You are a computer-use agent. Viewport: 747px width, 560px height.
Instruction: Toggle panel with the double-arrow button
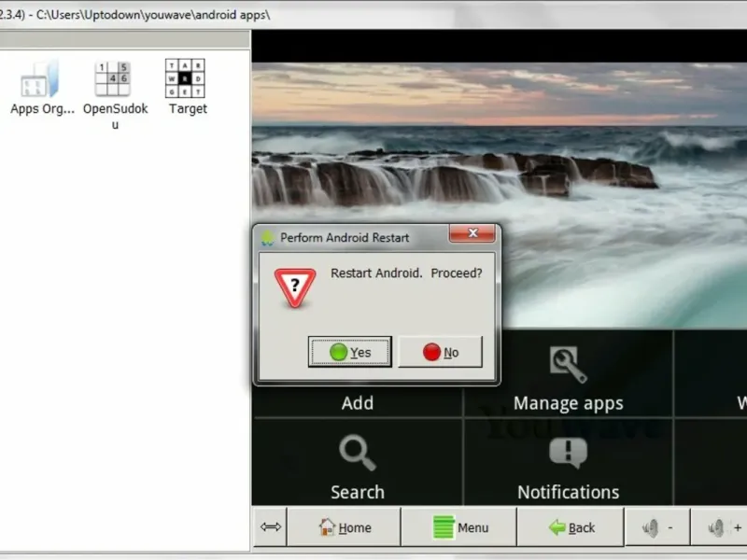coord(270,526)
